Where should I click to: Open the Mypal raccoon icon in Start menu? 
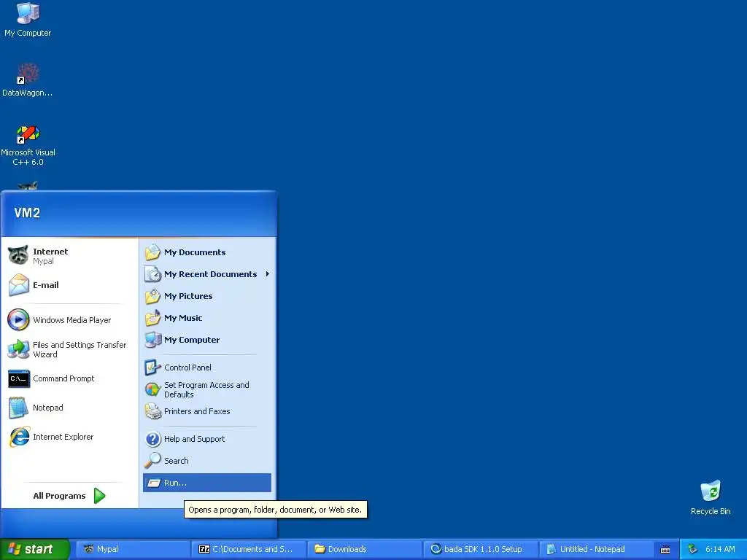[x=18, y=256]
